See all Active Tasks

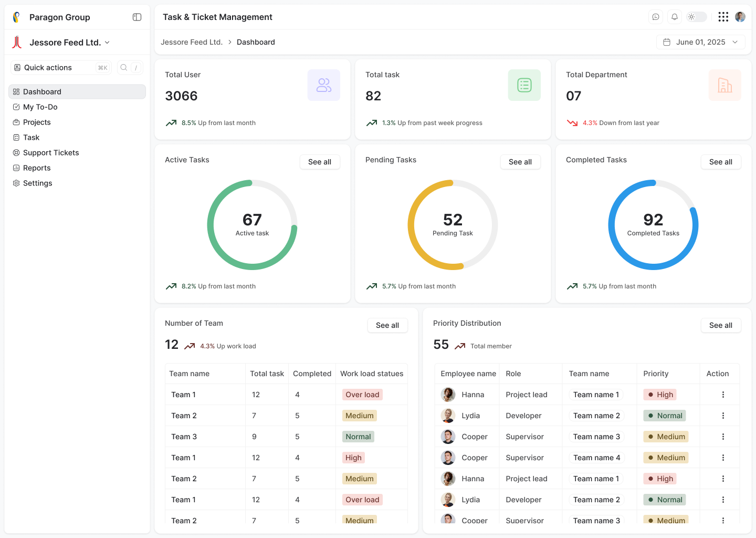[319, 162]
